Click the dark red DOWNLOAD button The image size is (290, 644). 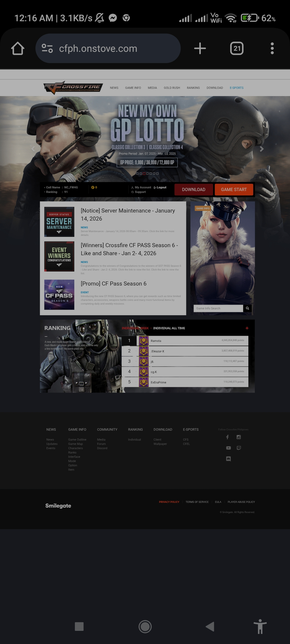pos(193,190)
